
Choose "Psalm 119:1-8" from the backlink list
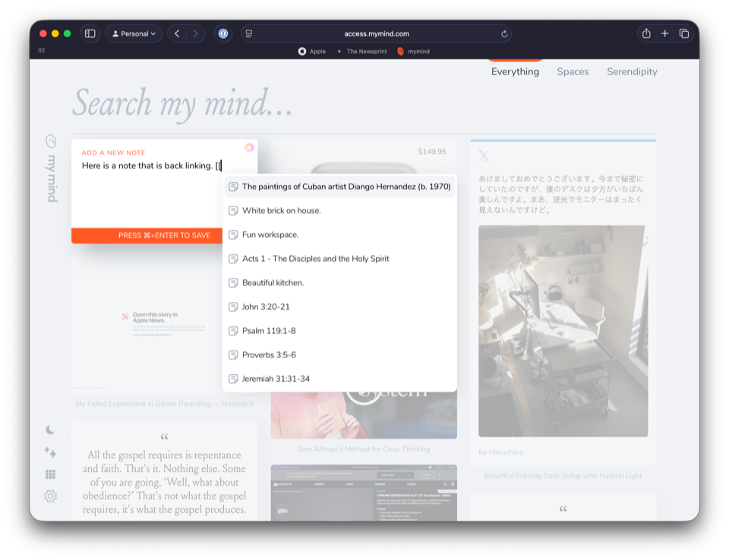tap(269, 331)
